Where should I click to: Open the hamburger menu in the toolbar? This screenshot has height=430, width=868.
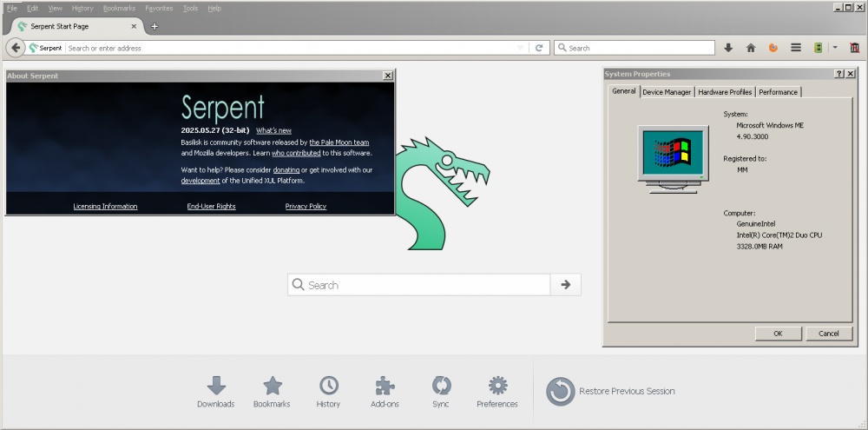coord(796,48)
